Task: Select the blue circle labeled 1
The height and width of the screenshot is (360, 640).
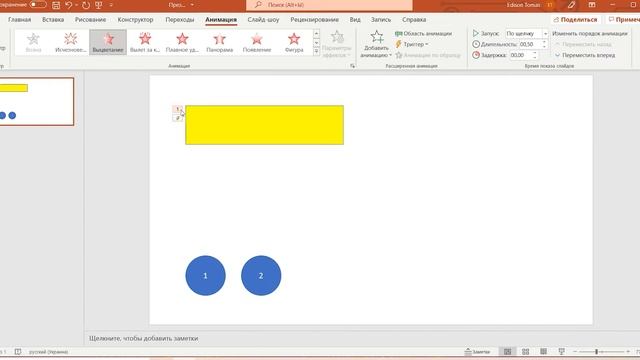Action: tap(205, 276)
